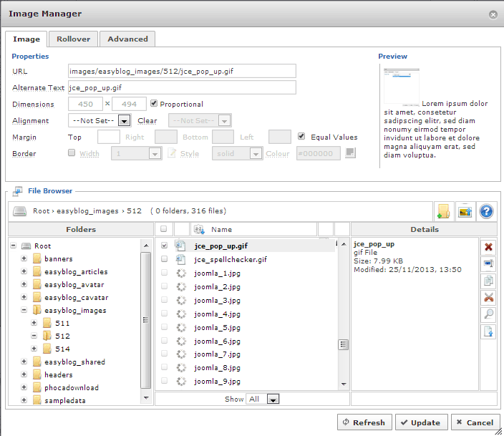
Task: Open the Show All files dropdown
Action: click(x=263, y=399)
